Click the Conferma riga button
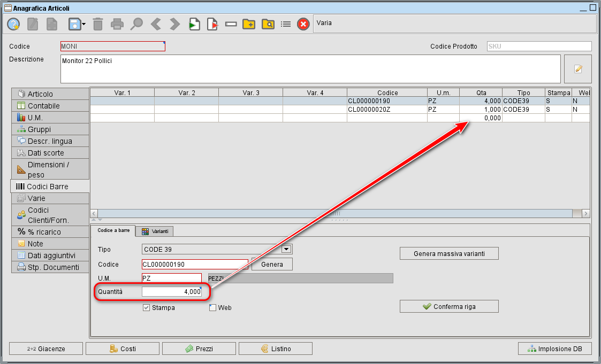The height and width of the screenshot is (364, 601). [448, 306]
